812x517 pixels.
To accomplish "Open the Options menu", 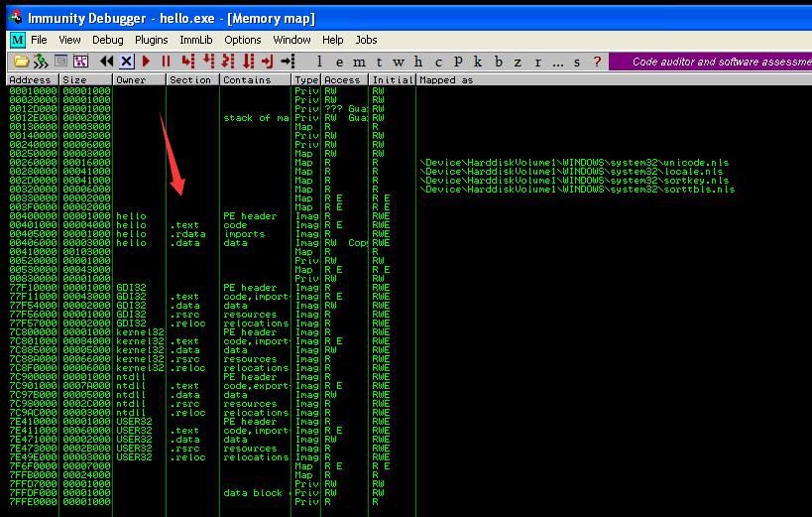I will [242, 40].
